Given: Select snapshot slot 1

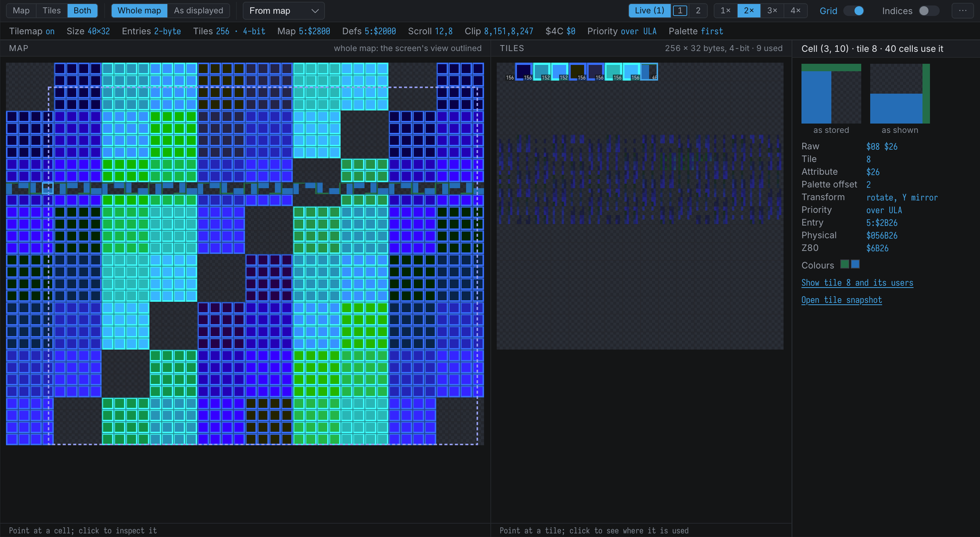Looking at the screenshot, I should click(x=680, y=10).
